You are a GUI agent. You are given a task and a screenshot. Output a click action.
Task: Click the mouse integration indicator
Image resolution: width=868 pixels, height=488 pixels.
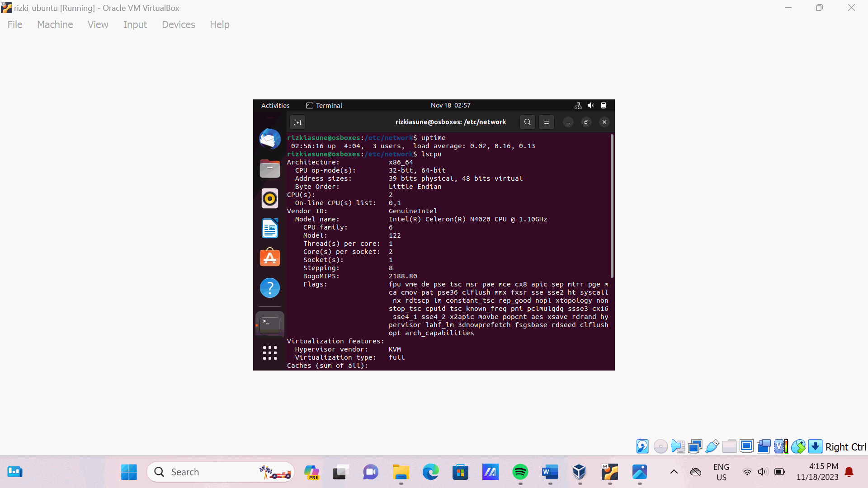[x=798, y=446]
